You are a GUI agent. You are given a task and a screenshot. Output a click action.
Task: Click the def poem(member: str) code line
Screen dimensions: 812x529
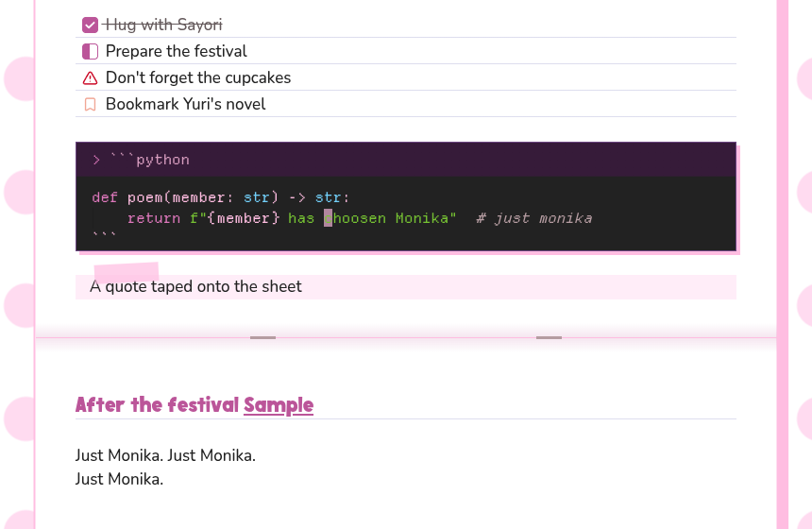(221, 198)
